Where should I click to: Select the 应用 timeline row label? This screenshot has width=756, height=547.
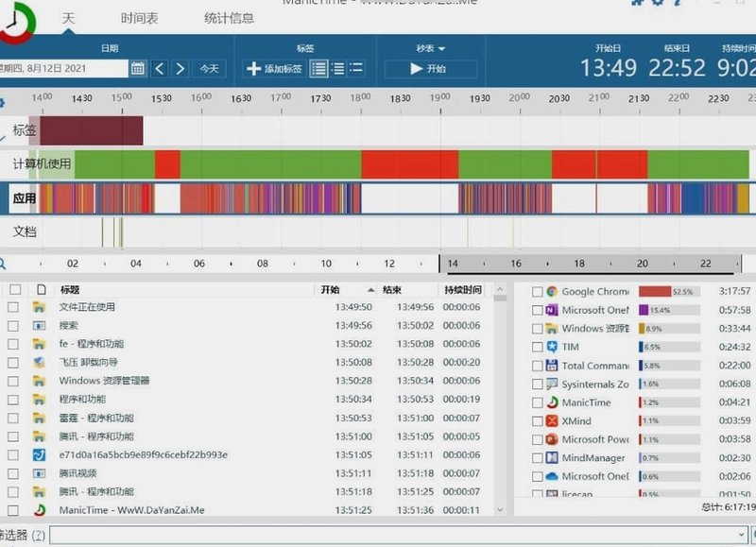[x=25, y=198]
